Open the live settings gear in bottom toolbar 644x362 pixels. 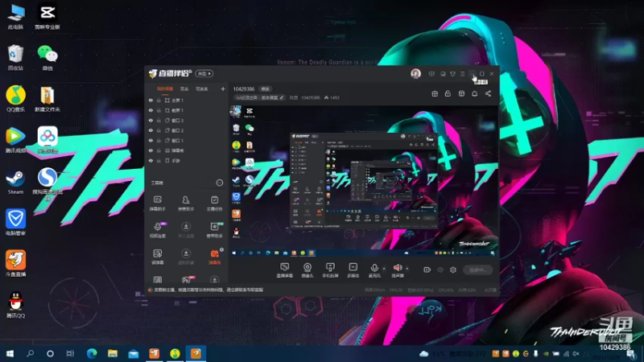pos(453,269)
